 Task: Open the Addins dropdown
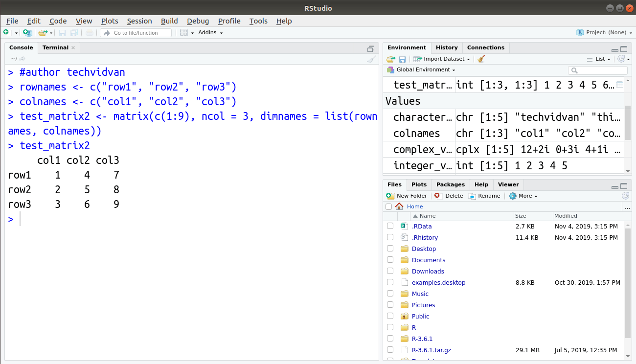coord(210,33)
